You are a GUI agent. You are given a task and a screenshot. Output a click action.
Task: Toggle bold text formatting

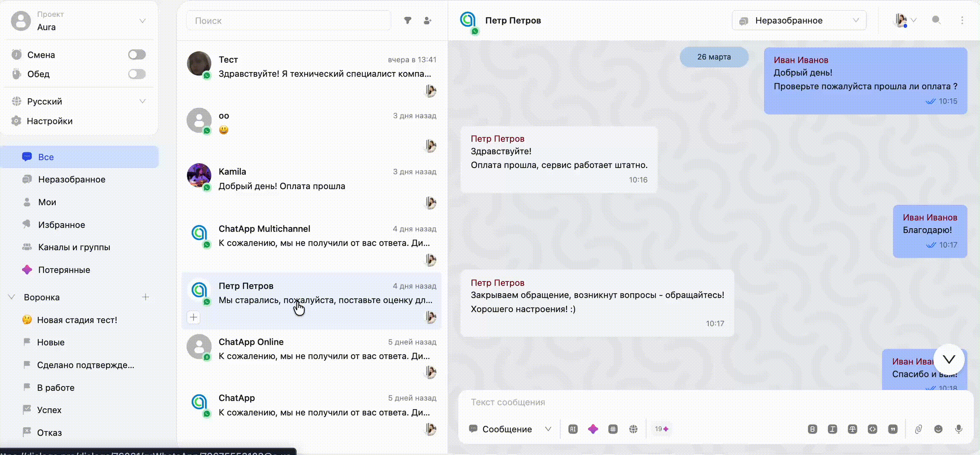pyautogui.click(x=812, y=429)
